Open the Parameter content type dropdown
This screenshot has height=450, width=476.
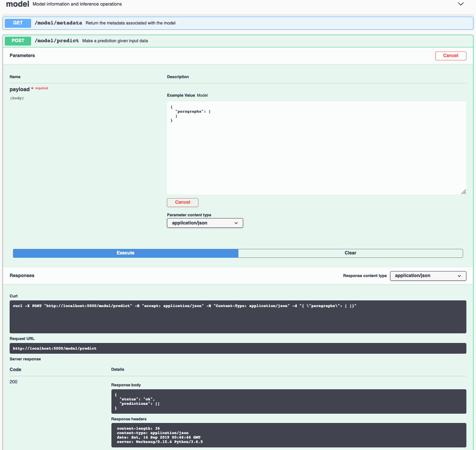click(205, 223)
